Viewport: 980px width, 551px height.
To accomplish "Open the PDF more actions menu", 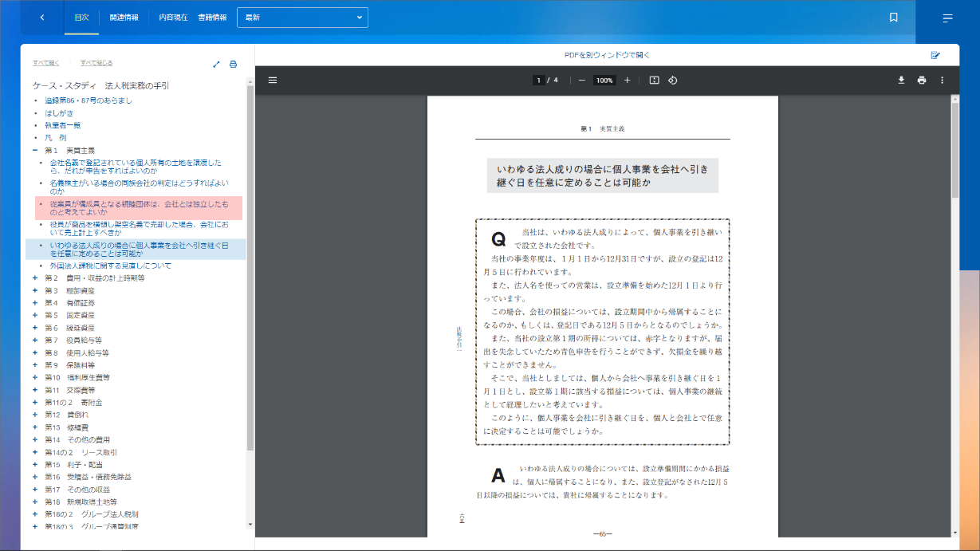I will 942,80.
